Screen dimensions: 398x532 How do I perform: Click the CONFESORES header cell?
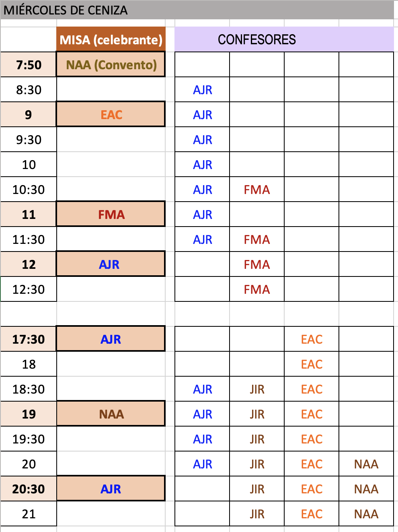(x=256, y=39)
